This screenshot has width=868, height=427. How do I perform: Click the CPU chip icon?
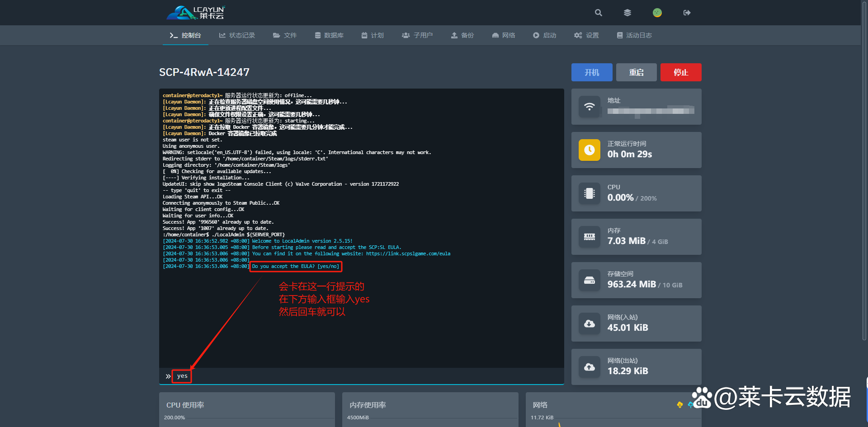pos(590,193)
